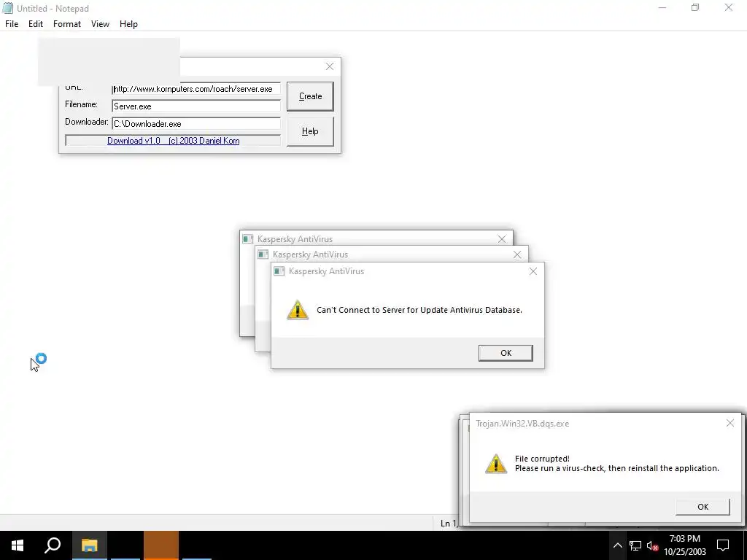Open the Download v1.0 Daniel Korn link

click(174, 141)
